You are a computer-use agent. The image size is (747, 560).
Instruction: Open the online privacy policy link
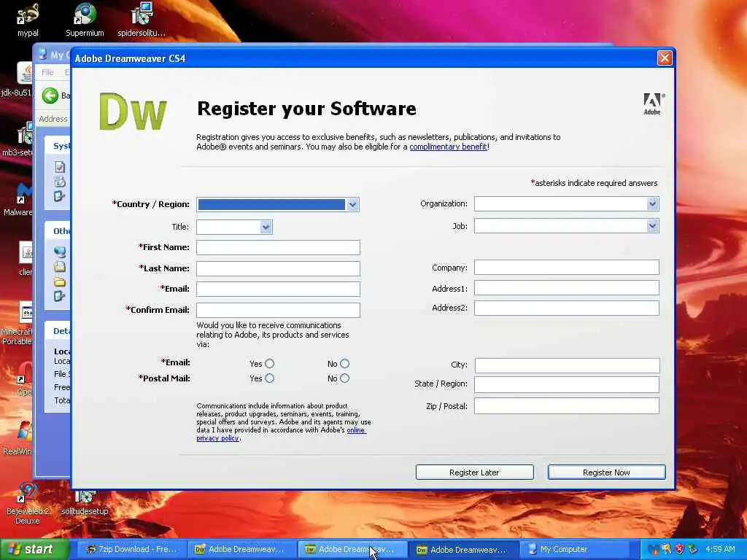281,434
